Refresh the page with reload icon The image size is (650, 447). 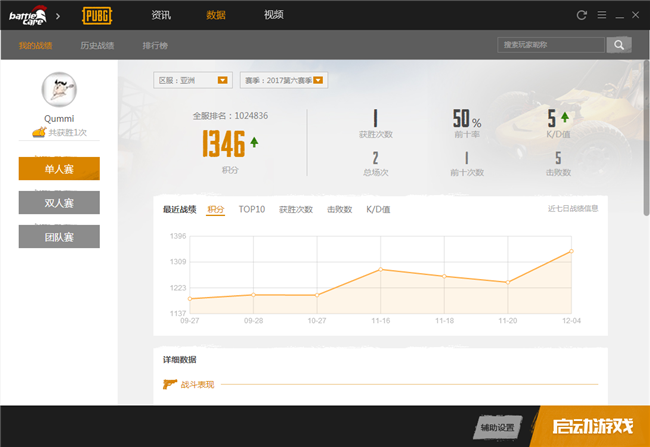coord(582,15)
